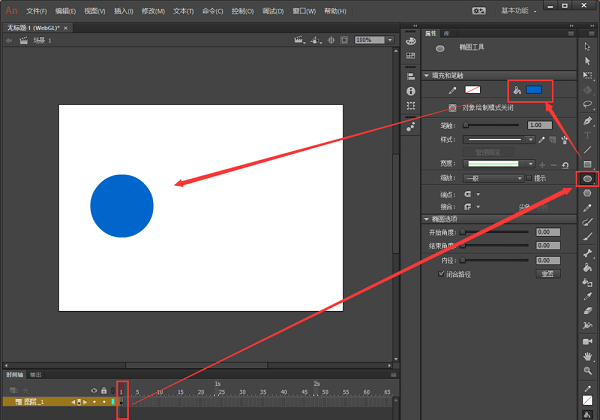This screenshot has height=420, width=600.
Task: Toggle the 闭合路径 checkbox
Action: coord(443,272)
